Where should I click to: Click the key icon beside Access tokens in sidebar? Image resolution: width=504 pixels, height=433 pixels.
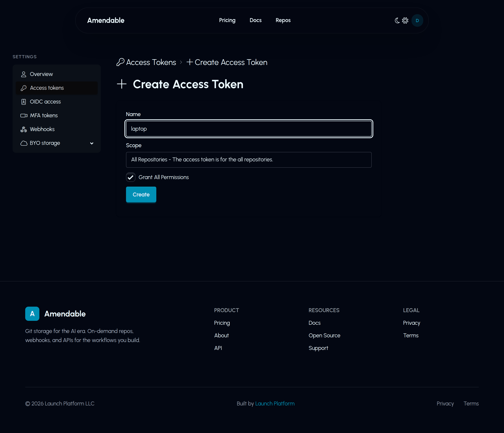click(24, 88)
